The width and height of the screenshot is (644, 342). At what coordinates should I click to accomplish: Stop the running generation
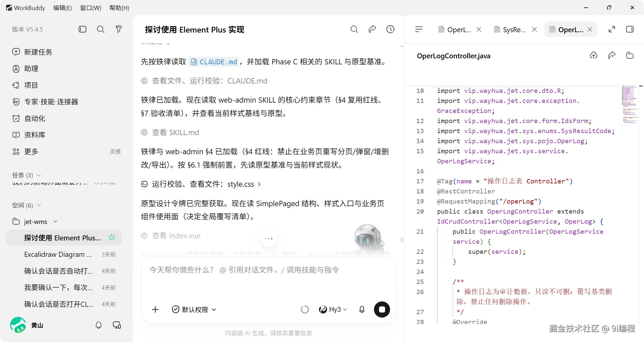coord(382,309)
